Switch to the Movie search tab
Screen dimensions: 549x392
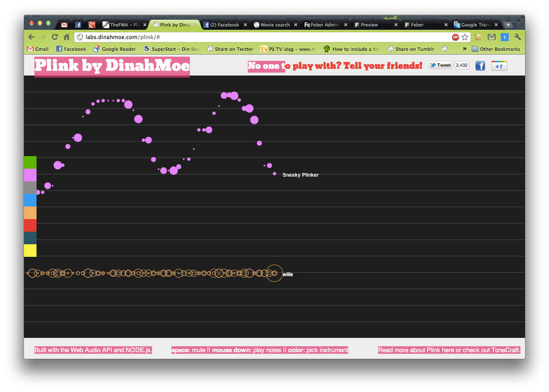click(275, 25)
